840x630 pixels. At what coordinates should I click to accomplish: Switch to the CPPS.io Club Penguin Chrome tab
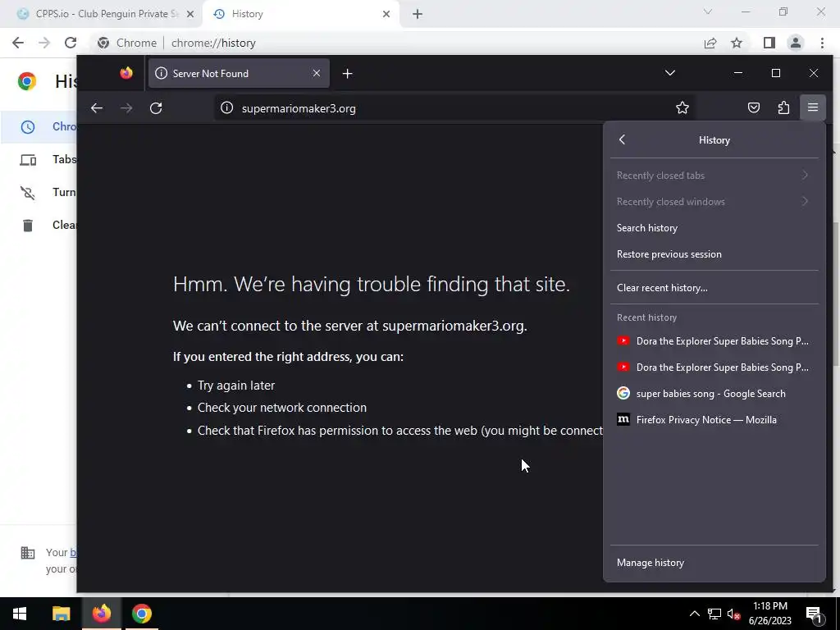tap(101, 14)
